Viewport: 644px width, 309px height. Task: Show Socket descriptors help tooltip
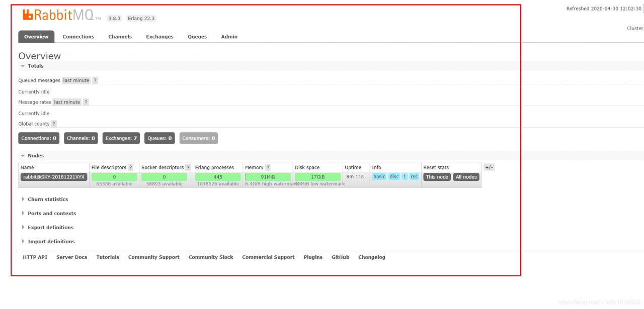pos(188,167)
